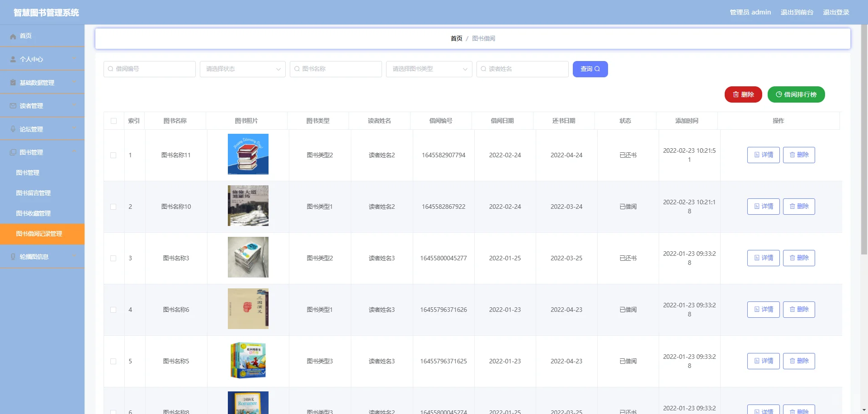This screenshot has width=868, height=414.
Task: Click the green 借阅排行榜 button
Action: coord(796,94)
